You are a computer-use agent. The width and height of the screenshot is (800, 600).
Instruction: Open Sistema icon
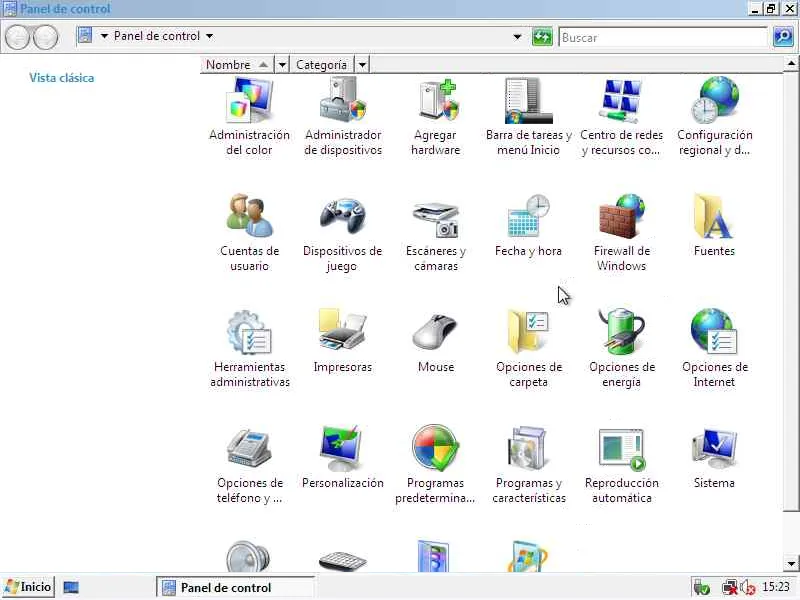coord(714,449)
